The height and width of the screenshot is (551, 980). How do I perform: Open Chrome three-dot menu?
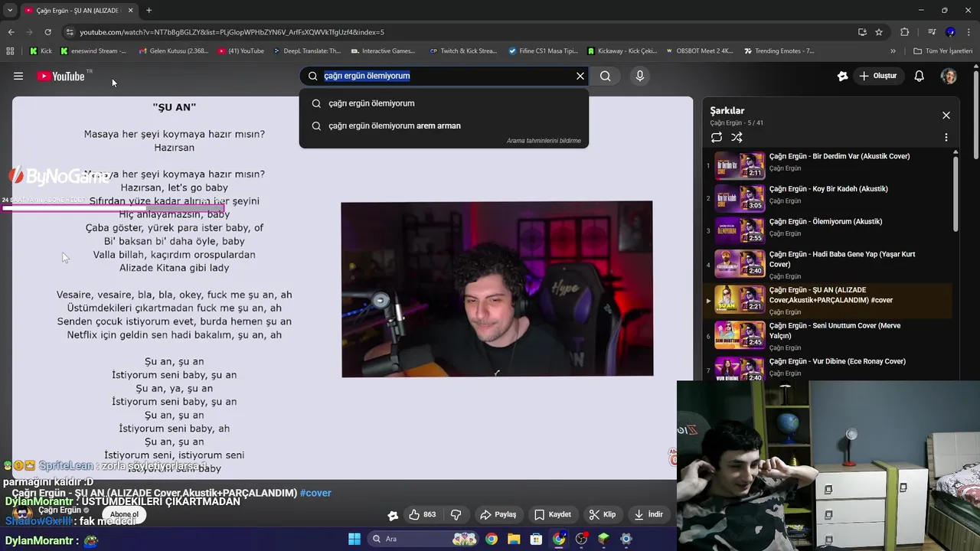969,32
